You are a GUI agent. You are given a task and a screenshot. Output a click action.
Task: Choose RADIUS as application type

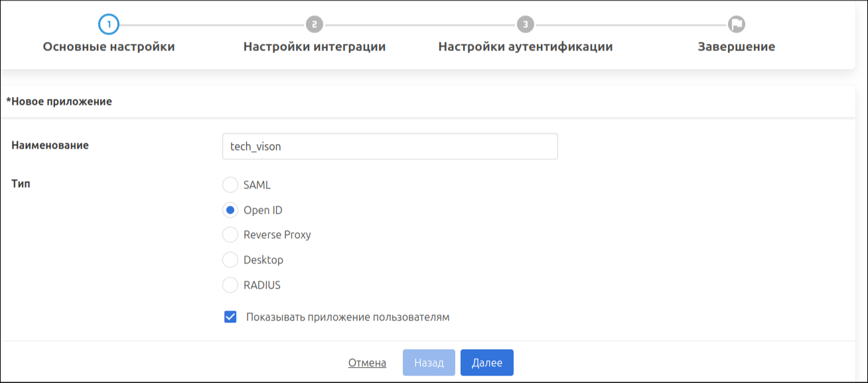point(230,285)
